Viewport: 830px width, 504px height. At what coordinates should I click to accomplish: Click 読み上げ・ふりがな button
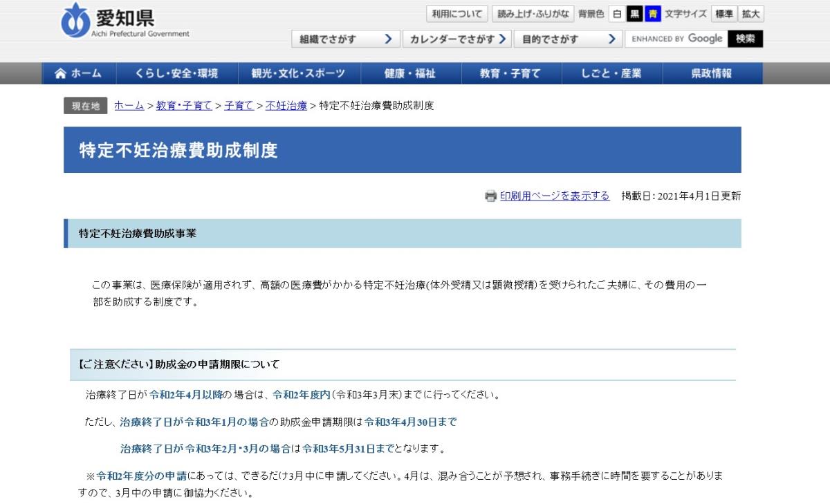533,14
